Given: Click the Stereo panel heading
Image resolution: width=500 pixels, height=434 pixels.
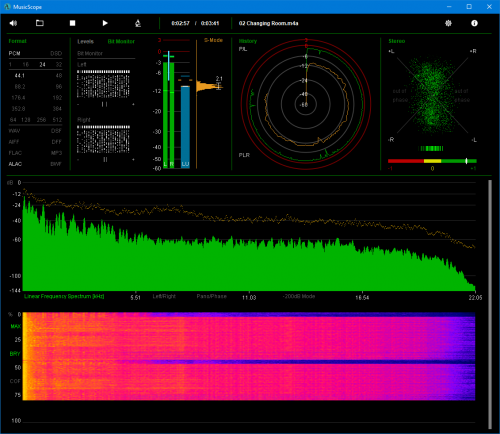Looking at the screenshot, I should [x=397, y=41].
